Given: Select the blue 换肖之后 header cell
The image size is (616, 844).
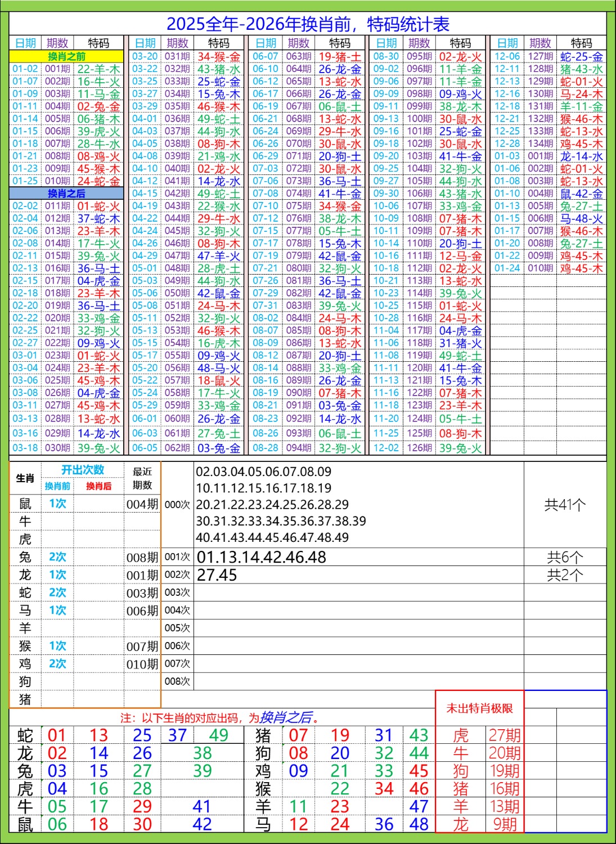Looking at the screenshot, I should [x=66, y=194].
